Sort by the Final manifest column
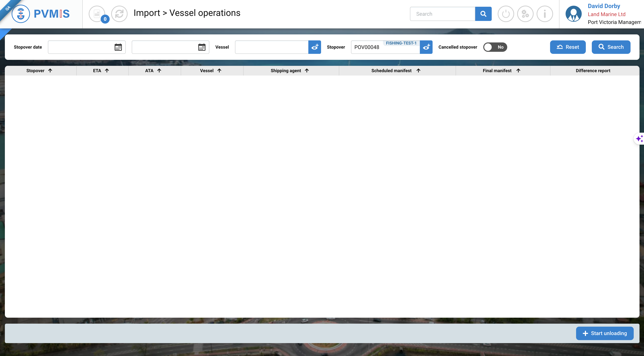The image size is (644, 356). pyautogui.click(x=501, y=71)
